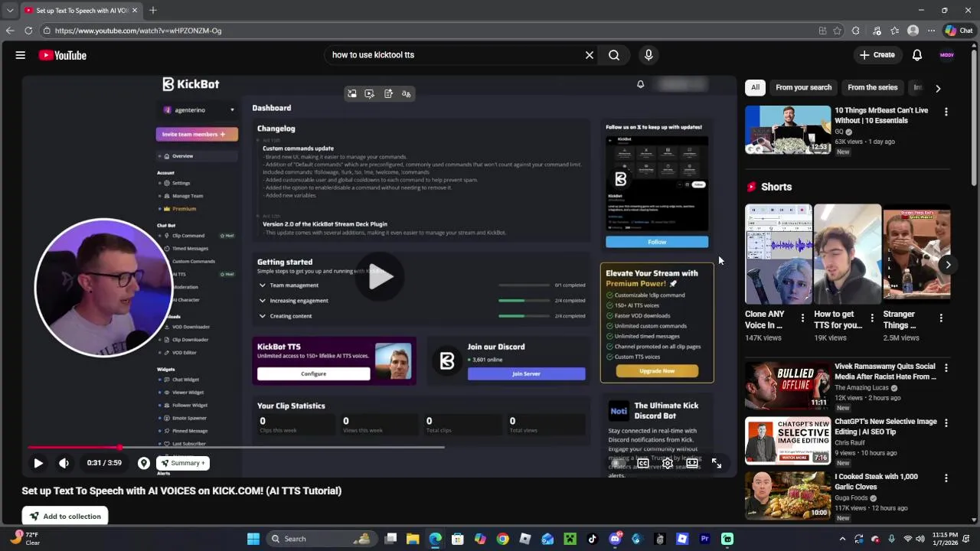Play the video from the control bar
The image size is (980, 551).
click(x=38, y=463)
